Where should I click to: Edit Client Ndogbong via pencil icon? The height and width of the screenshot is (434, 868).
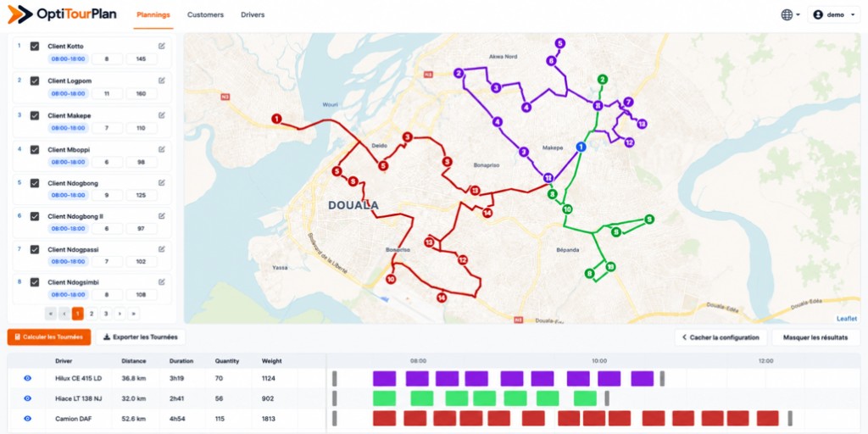162,183
